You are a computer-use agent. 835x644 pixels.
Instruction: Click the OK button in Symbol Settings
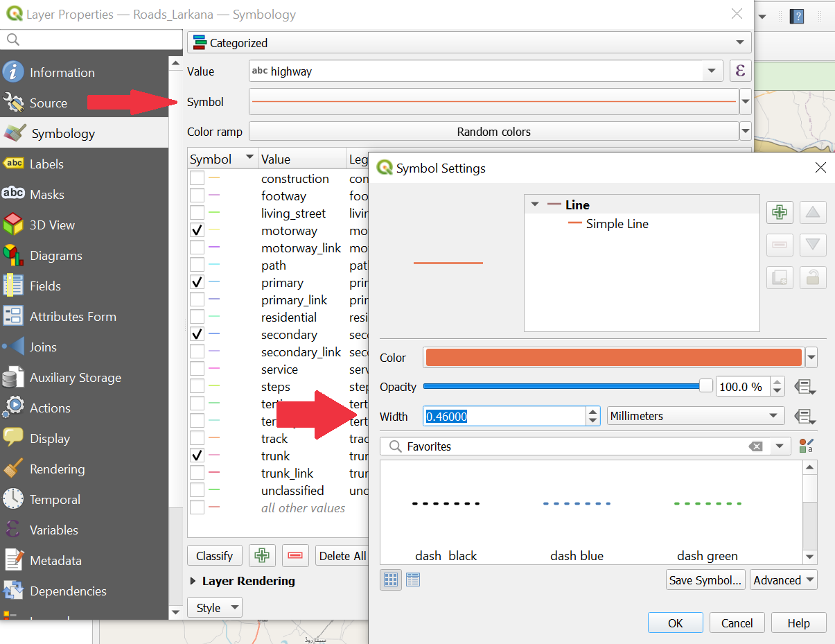(x=675, y=623)
